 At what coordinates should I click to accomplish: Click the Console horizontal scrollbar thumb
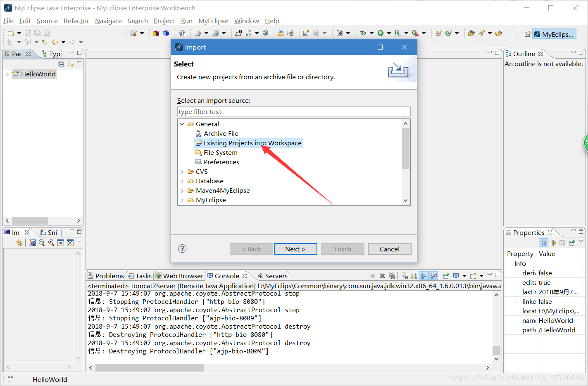[150, 367]
